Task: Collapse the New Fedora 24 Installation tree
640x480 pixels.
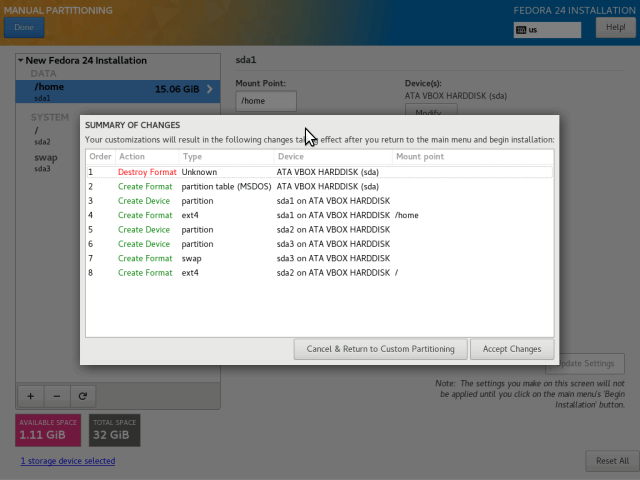Action: pos(20,60)
